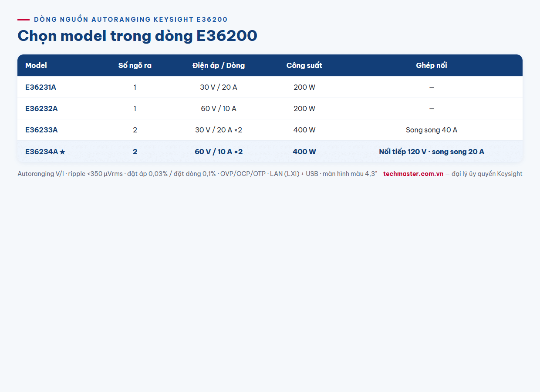Click the Công suất column header
540x392 pixels.
(304, 65)
